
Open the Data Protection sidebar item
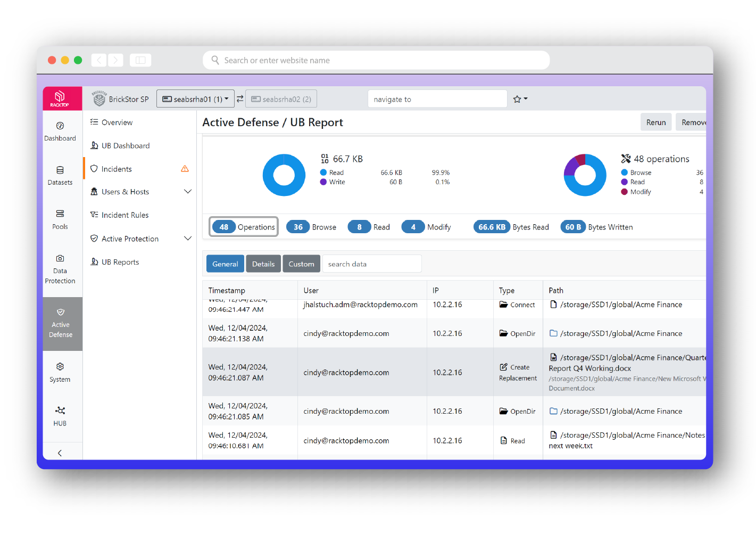(x=60, y=269)
